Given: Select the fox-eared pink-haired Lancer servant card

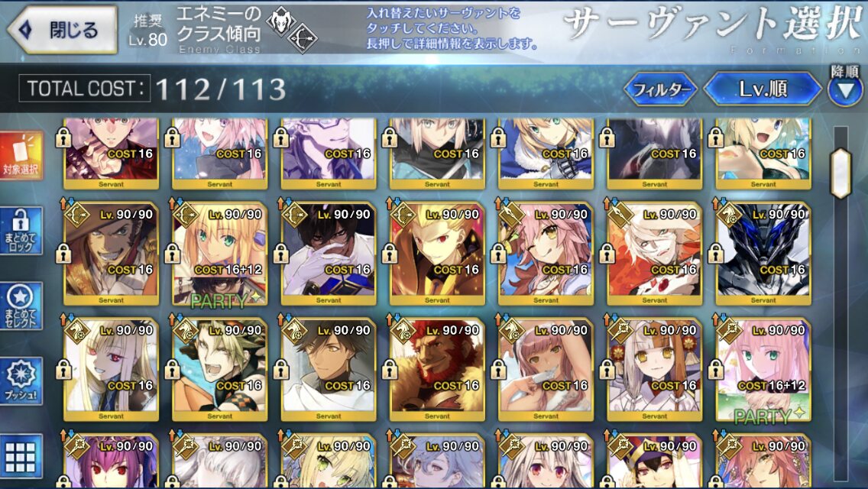Looking at the screenshot, I should 546,254.
